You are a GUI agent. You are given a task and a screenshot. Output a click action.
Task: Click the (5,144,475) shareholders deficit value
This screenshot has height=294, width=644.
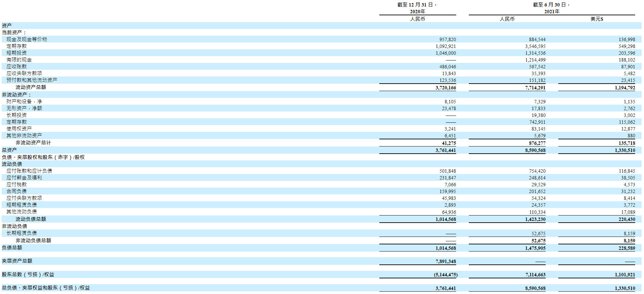pyautogui.click(x=445, y=275)
